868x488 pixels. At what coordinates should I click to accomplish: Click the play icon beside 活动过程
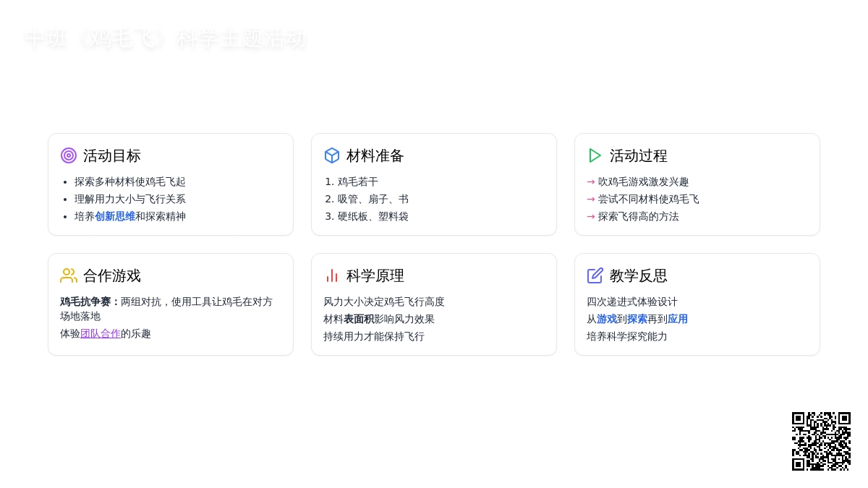pyautogui.click(x=595, y=155)
